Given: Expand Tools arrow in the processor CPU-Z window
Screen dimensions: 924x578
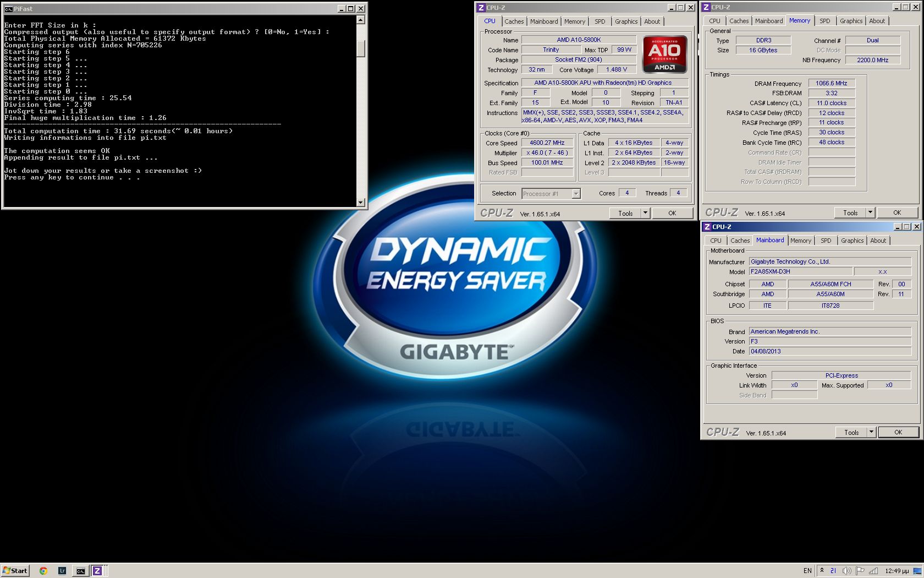Looking at the screenshot, I should pos(646,213).
